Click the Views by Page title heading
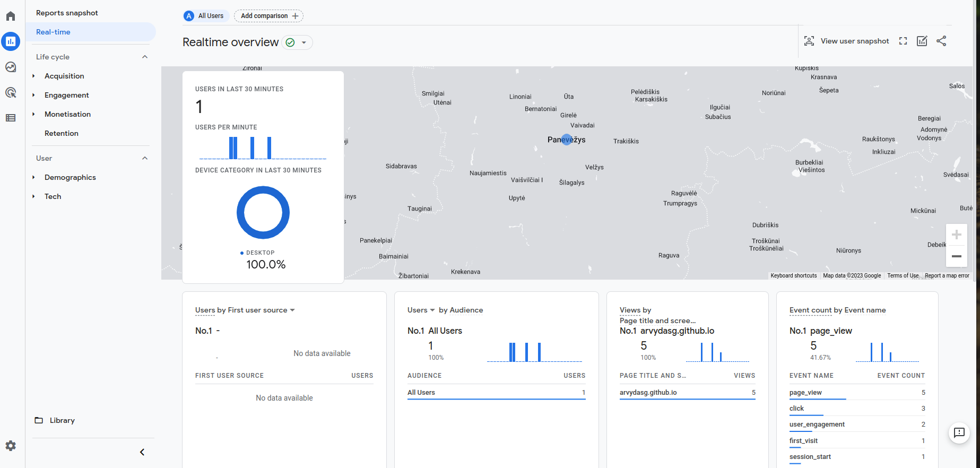 pos(657,315)
